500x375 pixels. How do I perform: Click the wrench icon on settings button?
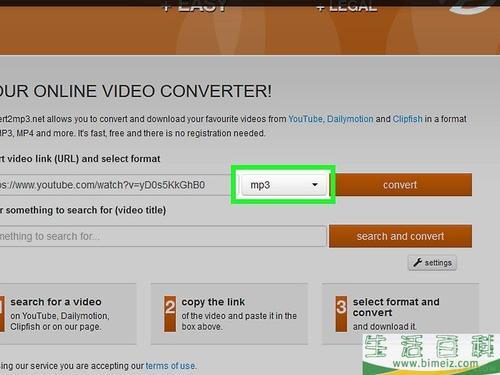click(417, 263)
